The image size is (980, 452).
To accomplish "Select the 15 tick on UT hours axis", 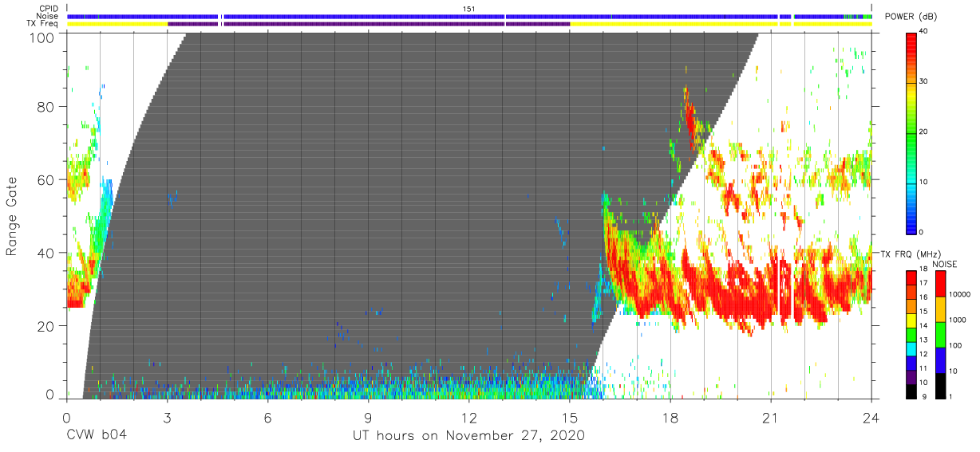I will click(570, 417).
